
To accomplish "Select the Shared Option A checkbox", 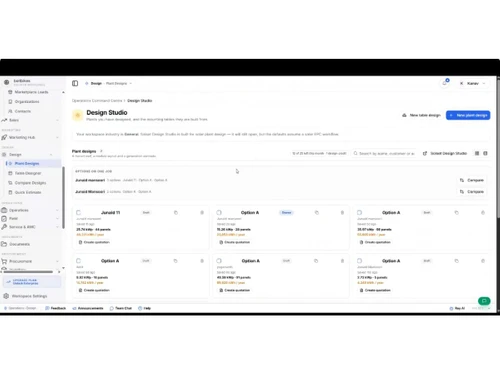I will 219,212.
